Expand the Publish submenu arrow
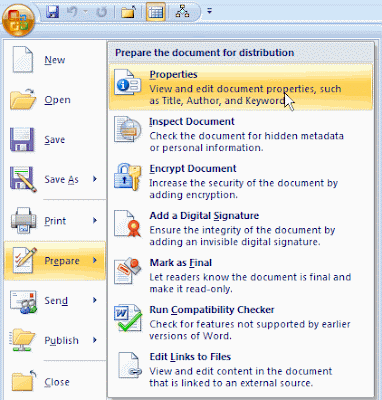This screenshot has width=382, height=400. click(95, 340)
